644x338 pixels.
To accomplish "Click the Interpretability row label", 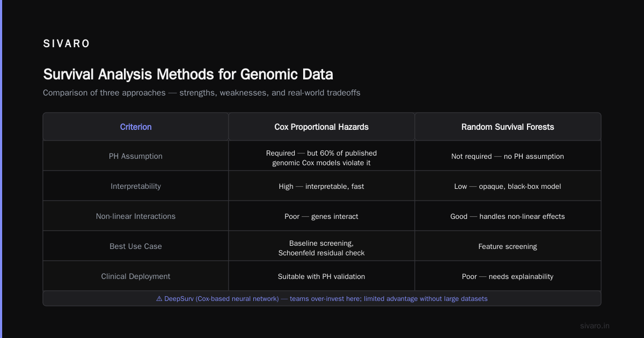I will 136,186.
